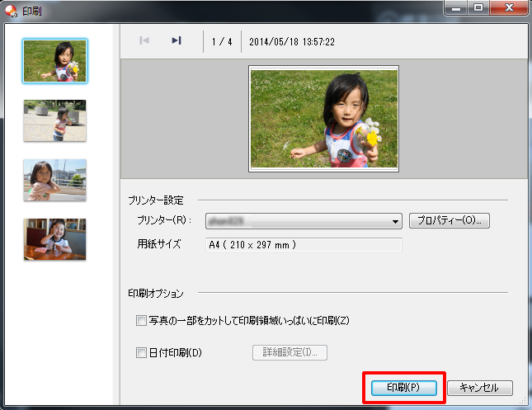This screenshot has width=532, height=410.
Task: Click the next page arrow icon
Action: click(x=176, y=40)
